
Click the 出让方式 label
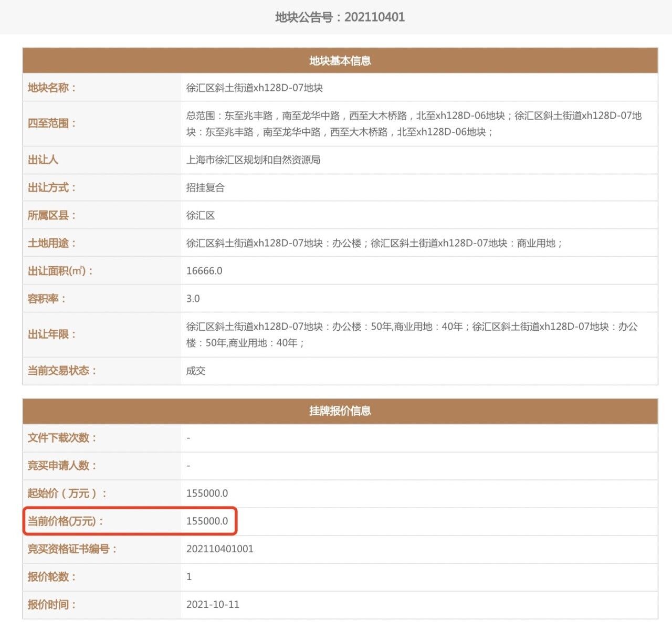(x=52, y=187)
